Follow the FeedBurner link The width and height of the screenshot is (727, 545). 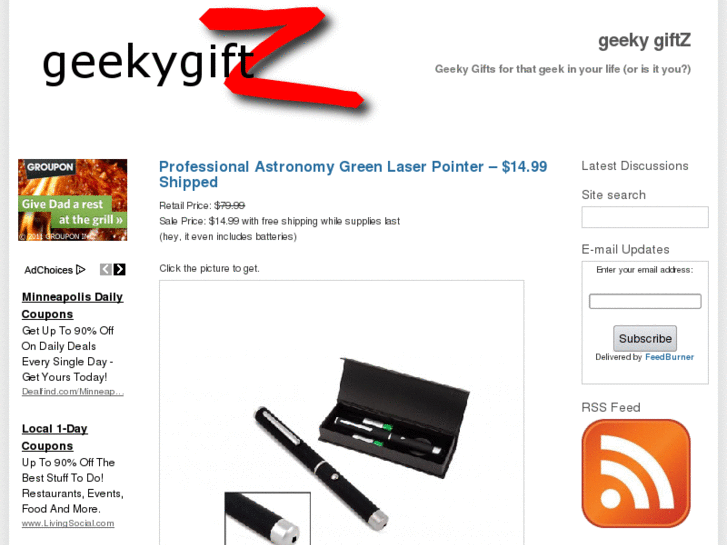[670, 357]
